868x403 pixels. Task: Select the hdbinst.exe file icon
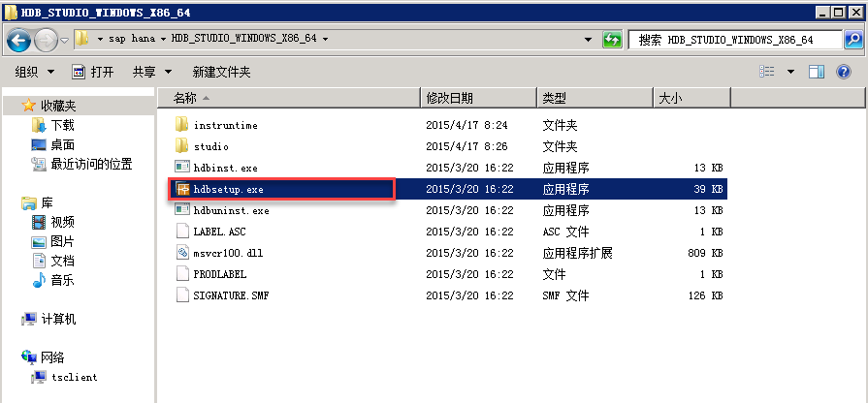click(182, 167)
